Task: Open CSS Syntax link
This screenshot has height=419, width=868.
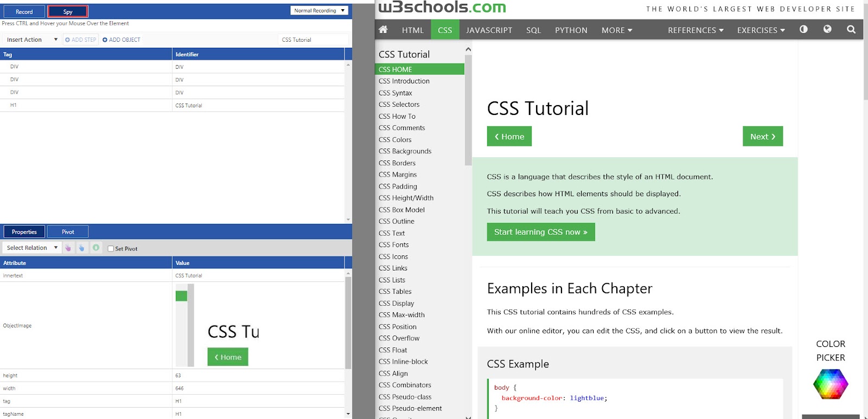Action: tap(395, 93)
